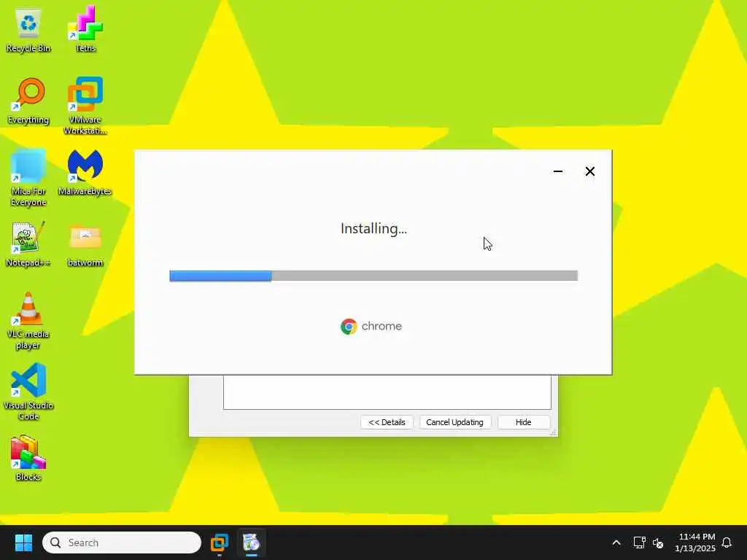Show hidden system tray icons
Screen dimensions: 747x560
(616, 542)
